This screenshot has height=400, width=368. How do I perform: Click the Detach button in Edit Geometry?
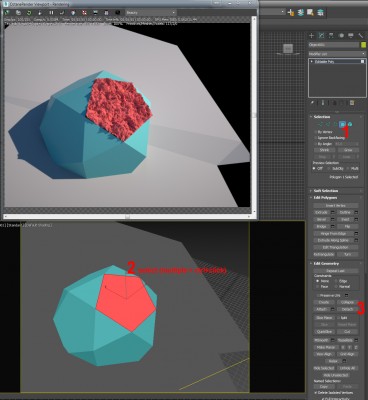point(348,309)
